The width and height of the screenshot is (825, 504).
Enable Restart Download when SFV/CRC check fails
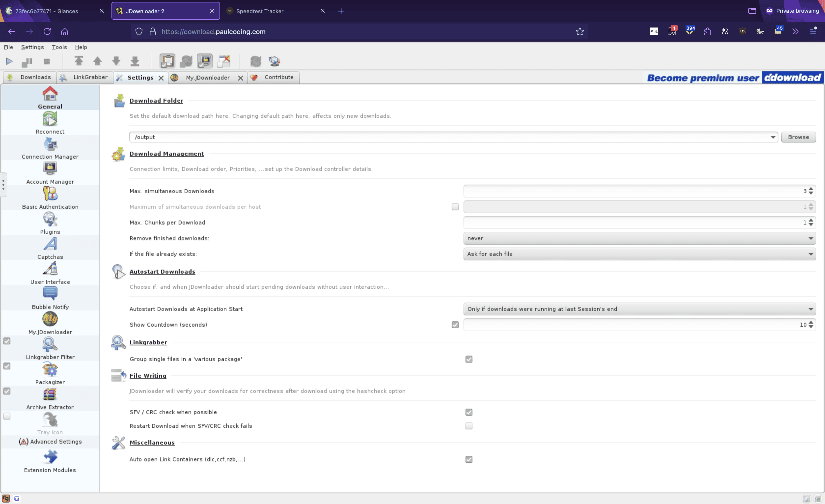(x=469, y=426)
